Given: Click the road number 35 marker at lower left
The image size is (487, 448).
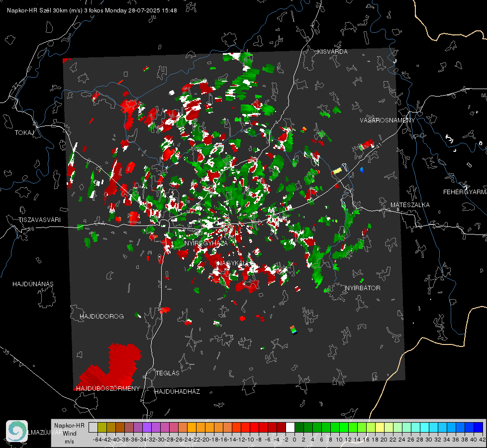Looking at the screenshot, I should 6,351.
